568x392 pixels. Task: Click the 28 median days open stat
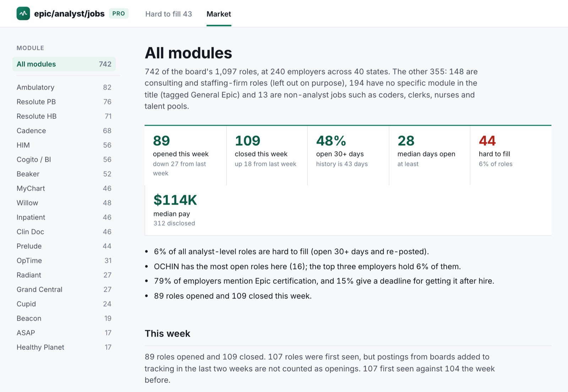[x=430, y=155]
